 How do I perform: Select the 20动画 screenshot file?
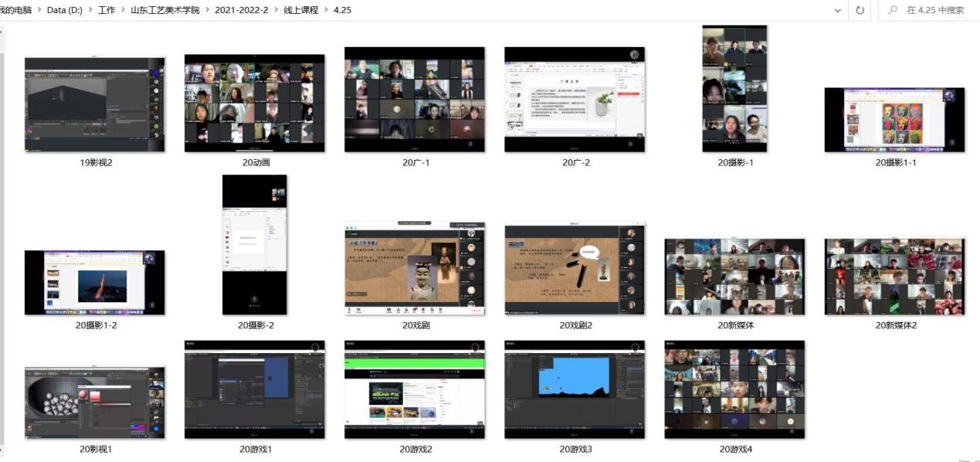[x=254, y=103]
